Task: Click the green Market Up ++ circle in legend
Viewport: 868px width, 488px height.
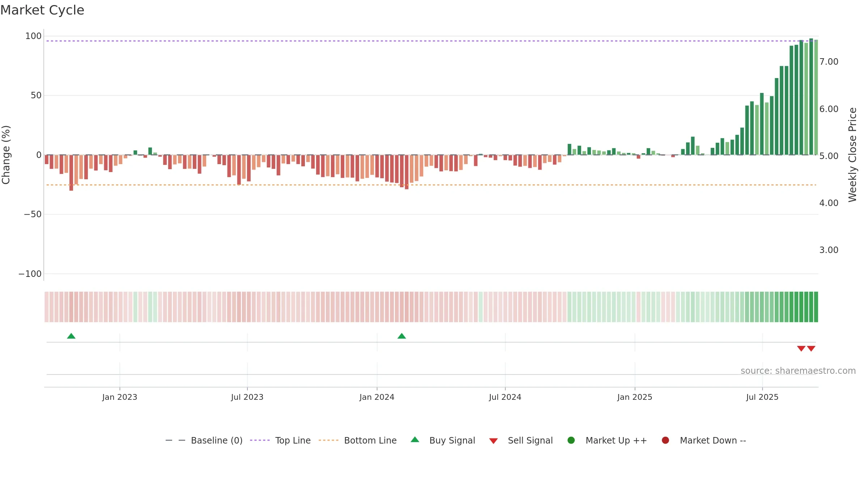Action: (571, 440)
